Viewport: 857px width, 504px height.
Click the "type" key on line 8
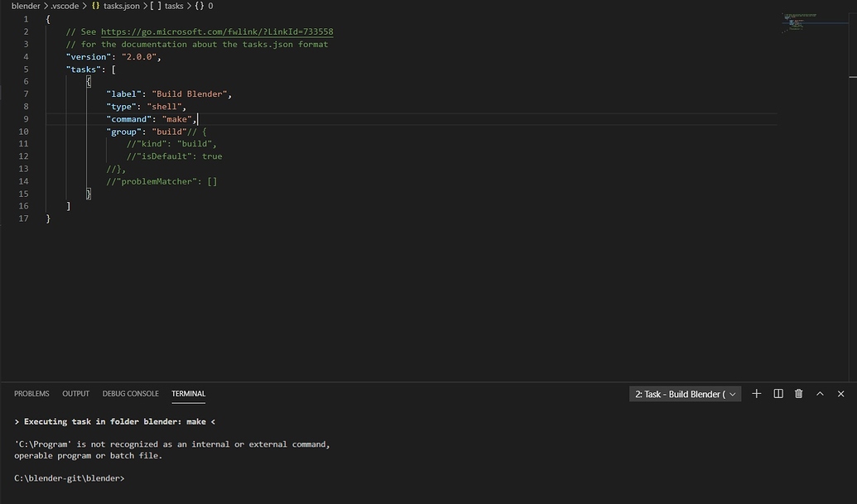[122, 107]
